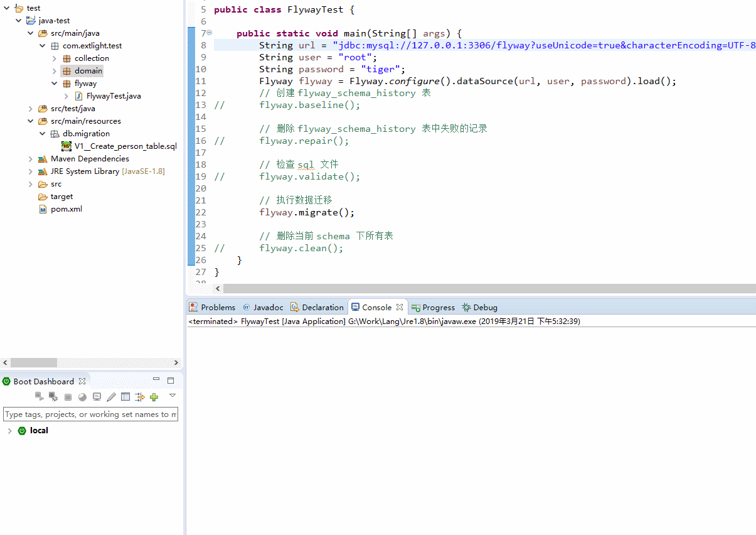Collapse the com.extlight.test package
This screenshot has height=535, width=756.
click(x=43, y=46)
